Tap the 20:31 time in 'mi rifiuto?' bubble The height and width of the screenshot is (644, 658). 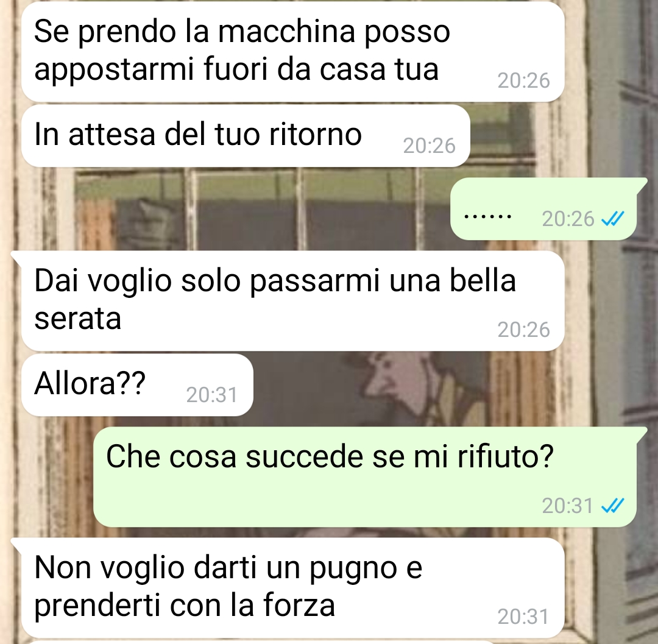pyautogui.click(x=567, y=506)
